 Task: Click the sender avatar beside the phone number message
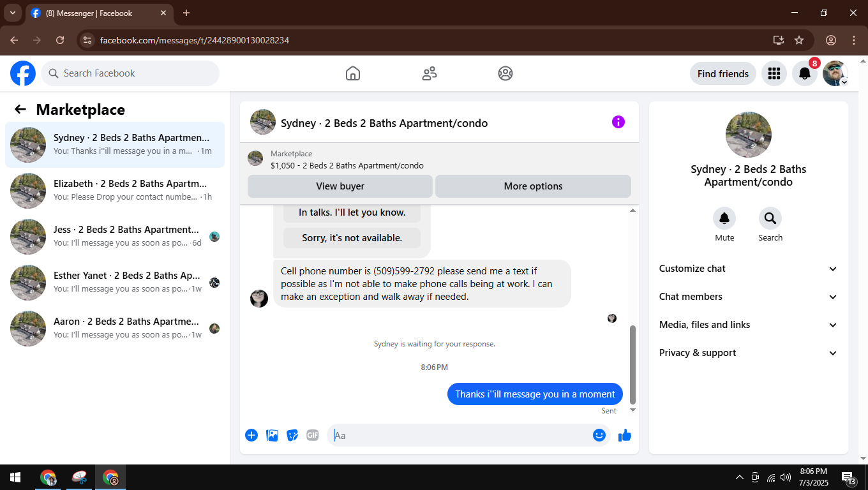pos(259,298)
